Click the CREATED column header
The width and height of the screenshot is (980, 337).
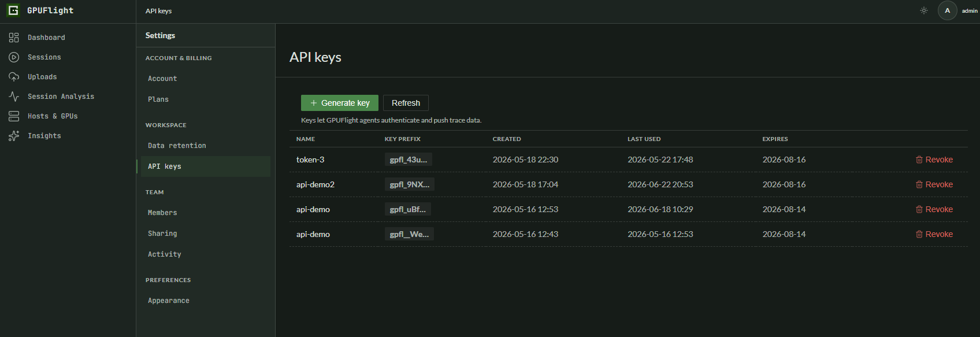click(x=507, y=139)
